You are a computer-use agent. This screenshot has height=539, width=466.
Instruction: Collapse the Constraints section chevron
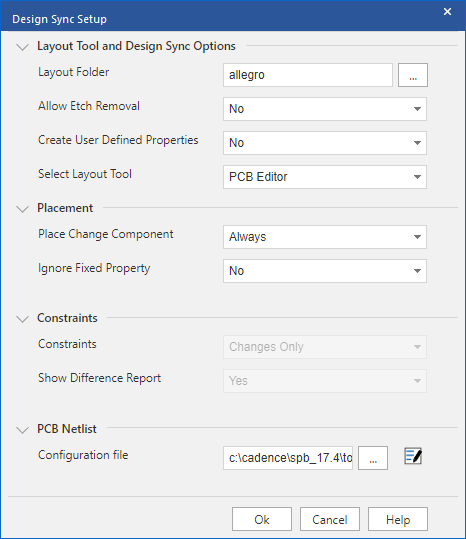23,319
